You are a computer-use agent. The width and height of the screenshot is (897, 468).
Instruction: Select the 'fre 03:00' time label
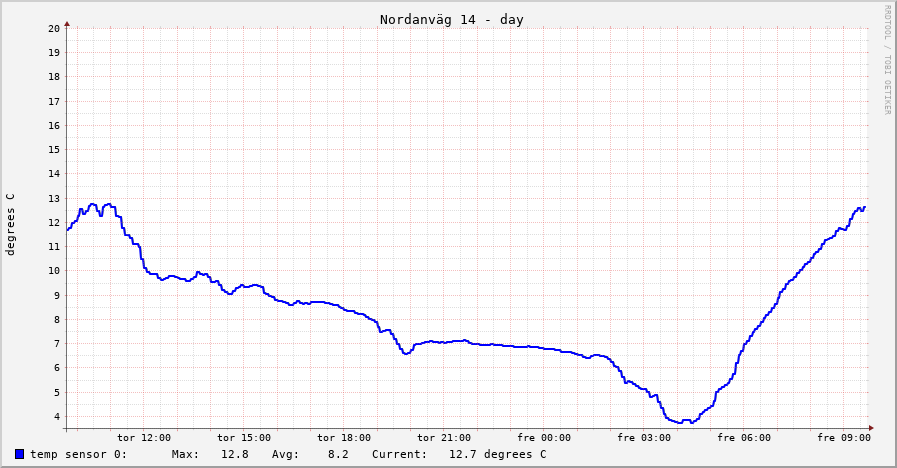[x=644, y=437]
